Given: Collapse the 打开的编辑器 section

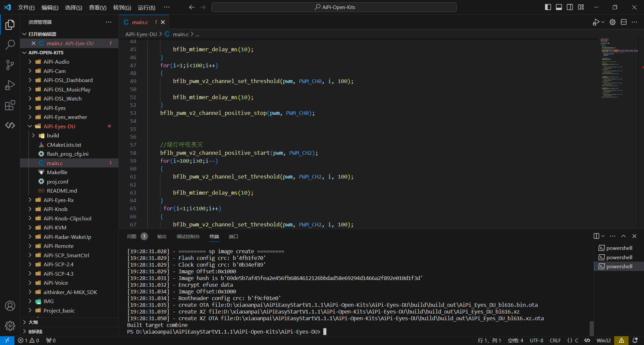Looking at the screenshot, I should 69,34.
